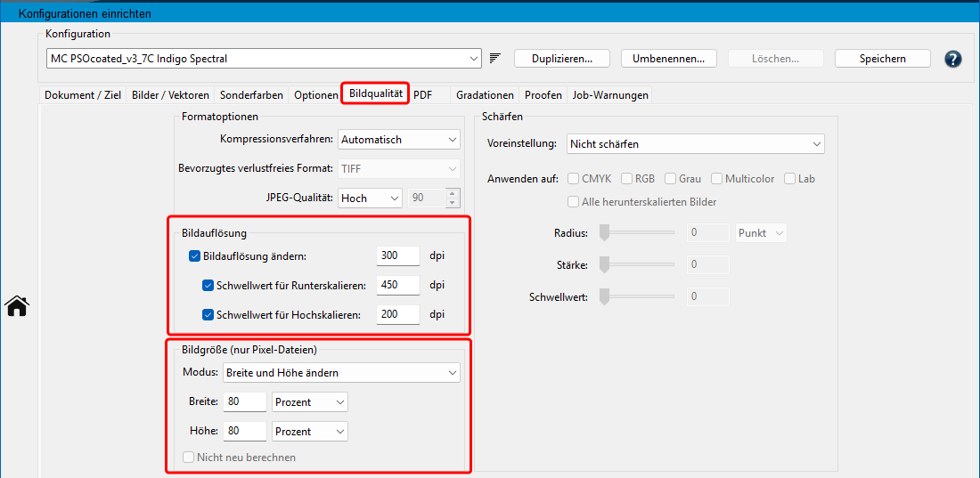Click the configuration list filter icon

pos(495,59)
